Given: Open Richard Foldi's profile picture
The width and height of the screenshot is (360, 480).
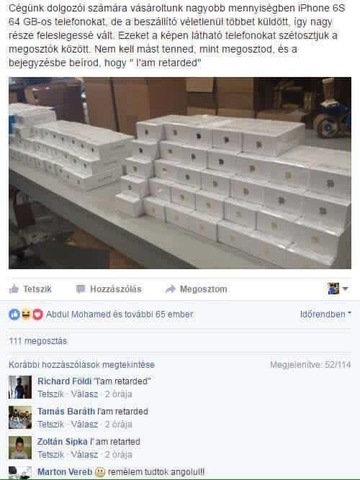Looking at the screenshot, I should coord(20,387).
